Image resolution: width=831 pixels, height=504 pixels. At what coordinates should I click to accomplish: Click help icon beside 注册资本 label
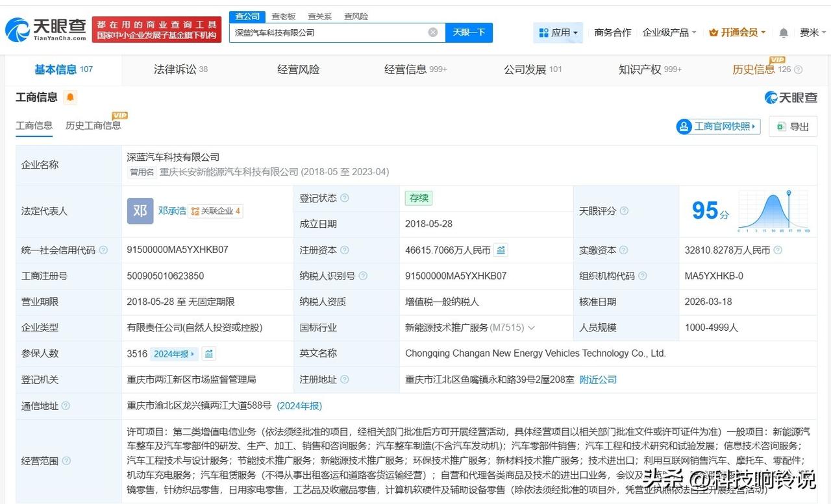[x=345, y=250]
